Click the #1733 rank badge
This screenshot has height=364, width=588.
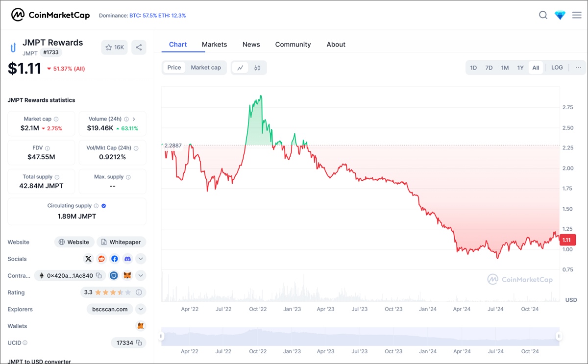[50, 52]
